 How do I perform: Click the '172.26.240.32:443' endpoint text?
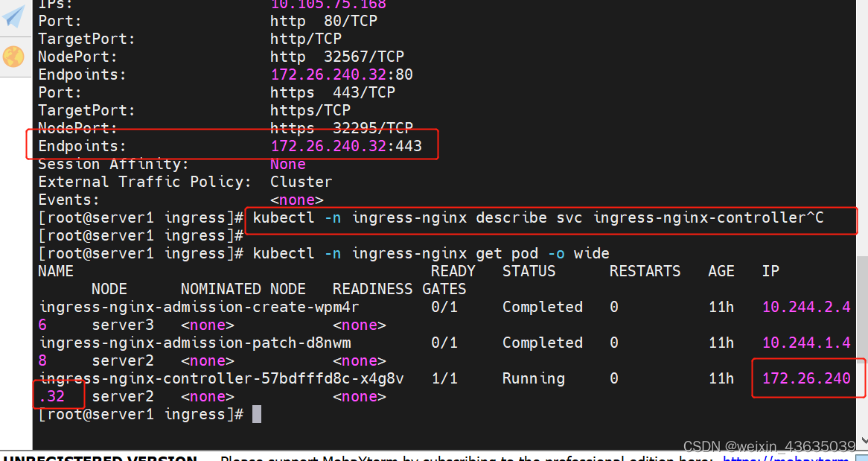[x=346, y=146]
